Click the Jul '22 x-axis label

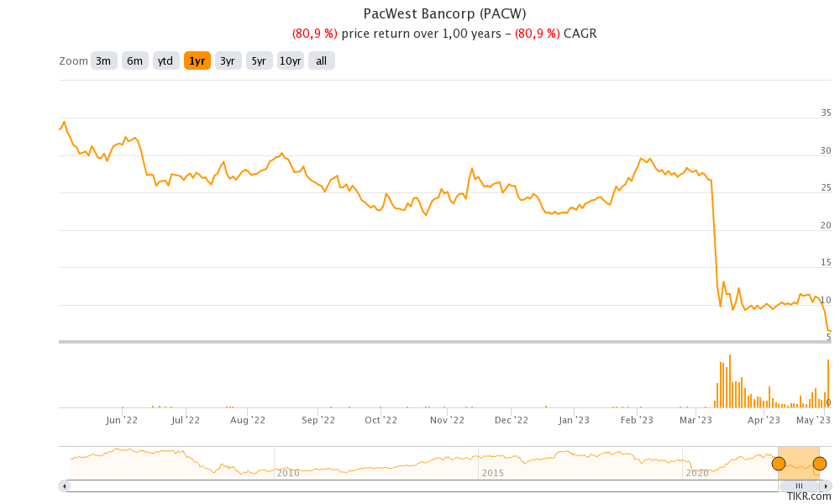[x=186, y=420]
